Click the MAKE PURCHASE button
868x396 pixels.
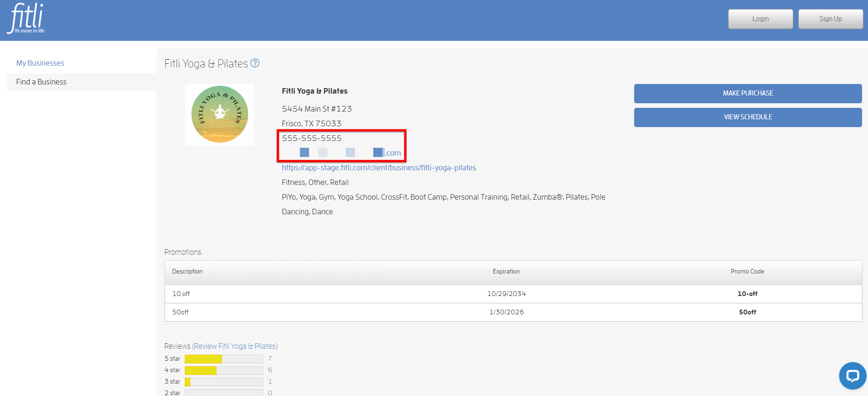748,93
